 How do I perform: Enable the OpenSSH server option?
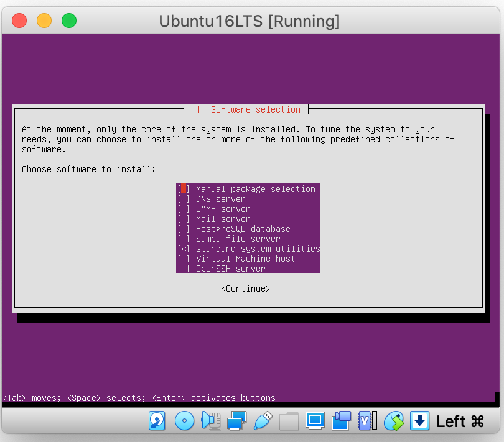click(184, 269)
